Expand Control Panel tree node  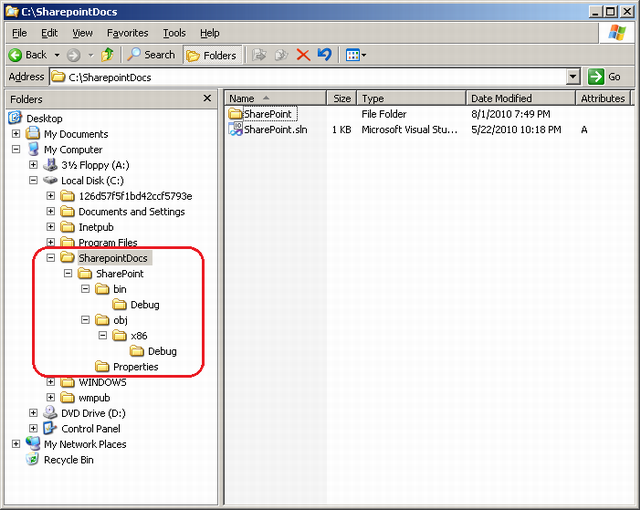point(33,428)
